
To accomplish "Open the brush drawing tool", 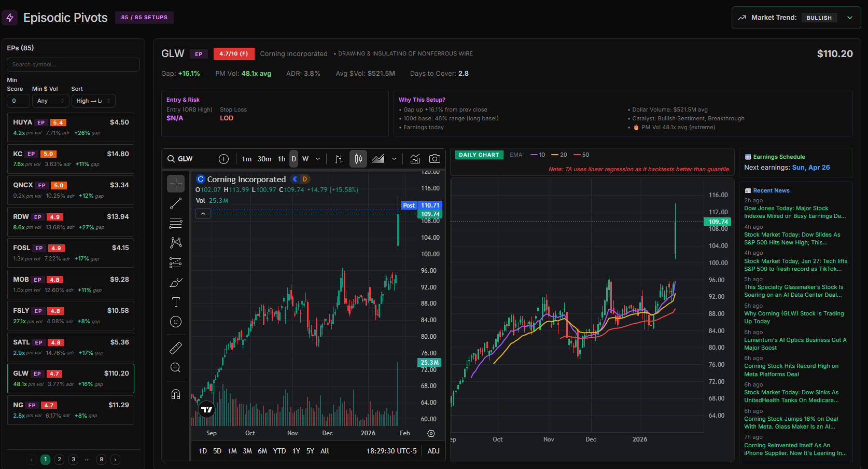I will (x=176, y=283).
